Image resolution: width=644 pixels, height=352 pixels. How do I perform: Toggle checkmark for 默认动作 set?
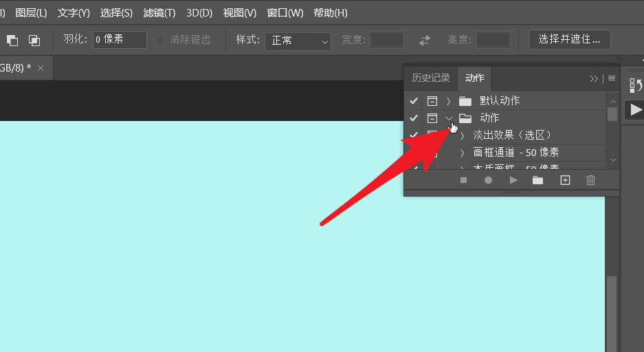414,101
